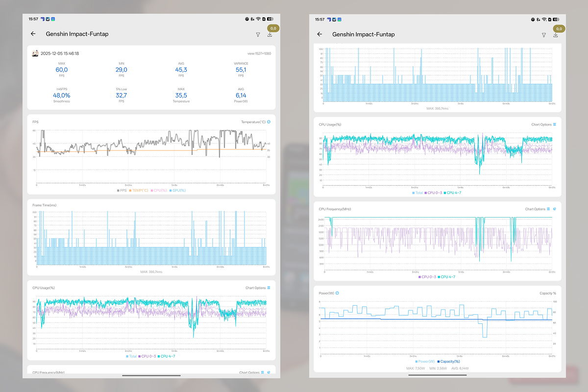The width and height of the screenshot is (588, 392).
Task: Toggle CPU 0~3 legend in left CPU Usage chart
Action: [147, 356]
